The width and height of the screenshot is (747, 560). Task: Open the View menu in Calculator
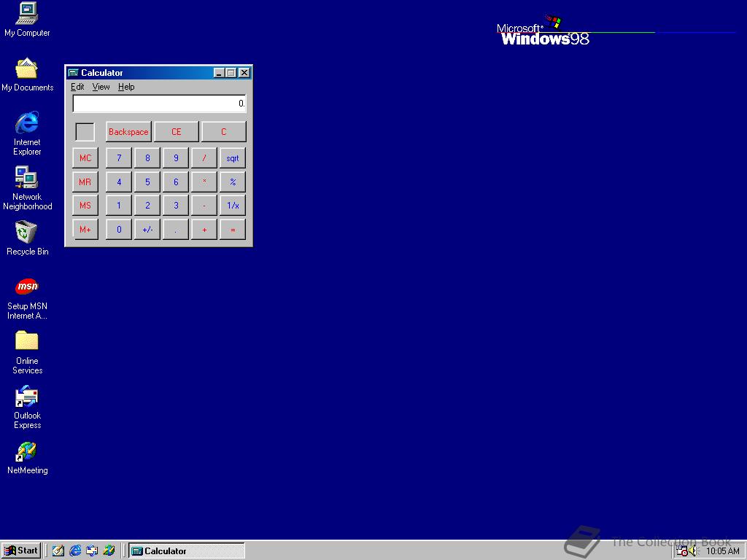tap(101, 87)
